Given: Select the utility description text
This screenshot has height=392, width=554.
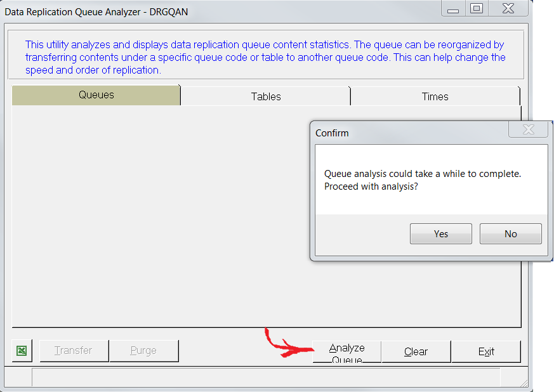Looking at the screenshot, I should pyautogui.click(x=265, y=57).
